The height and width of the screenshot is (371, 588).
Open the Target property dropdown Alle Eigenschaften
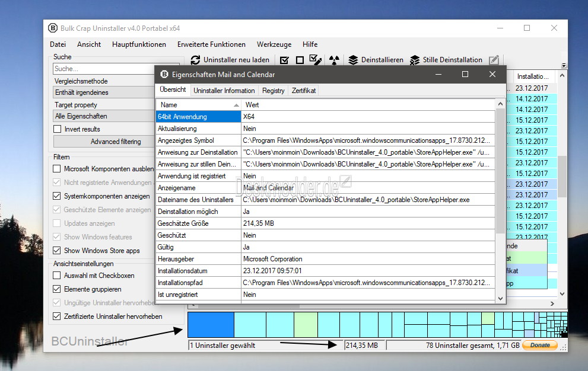[x=104, y=116]
